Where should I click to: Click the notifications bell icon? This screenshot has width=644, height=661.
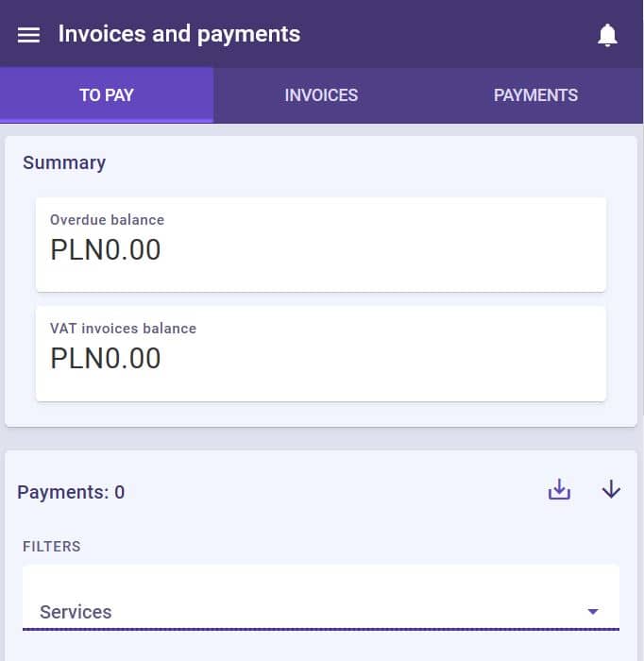tap(607, 36)
